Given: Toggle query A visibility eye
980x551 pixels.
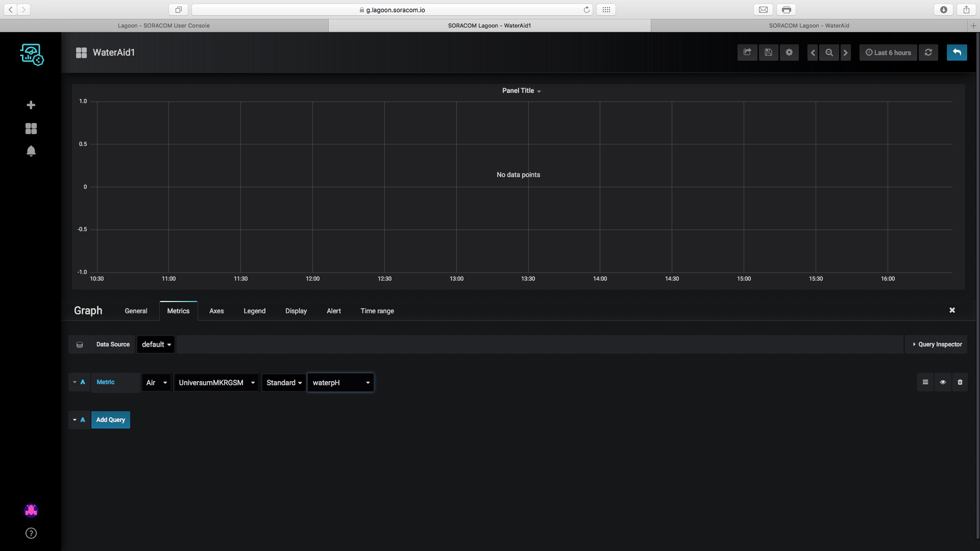Looking at the screenshot, I should pos(943,382).
